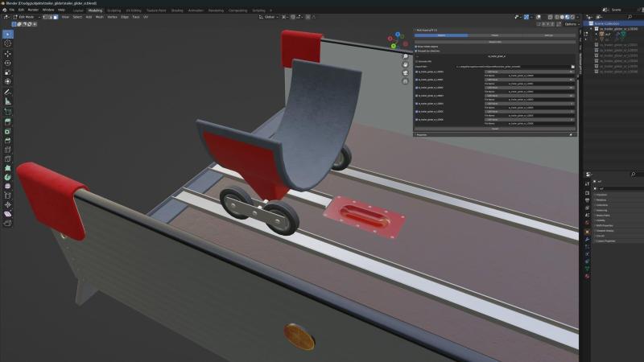
Task: Open the UV menu in viewport header
Action: click(x=146, y=17)
